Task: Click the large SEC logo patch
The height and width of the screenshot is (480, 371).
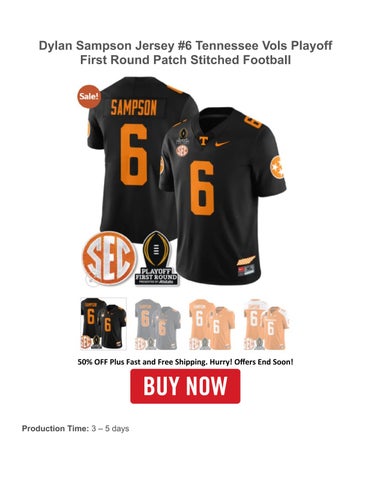Action: 109,258
